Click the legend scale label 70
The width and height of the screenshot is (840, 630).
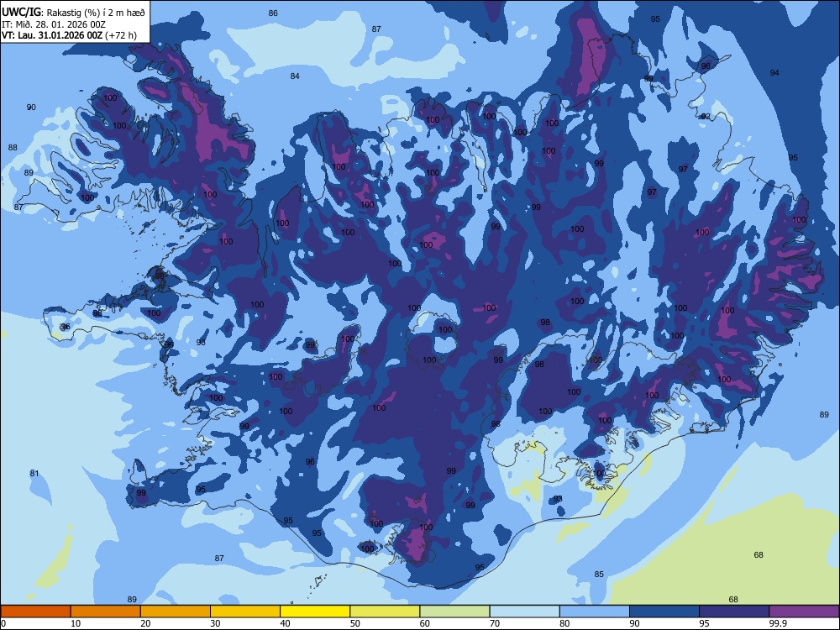coord(495,623)
